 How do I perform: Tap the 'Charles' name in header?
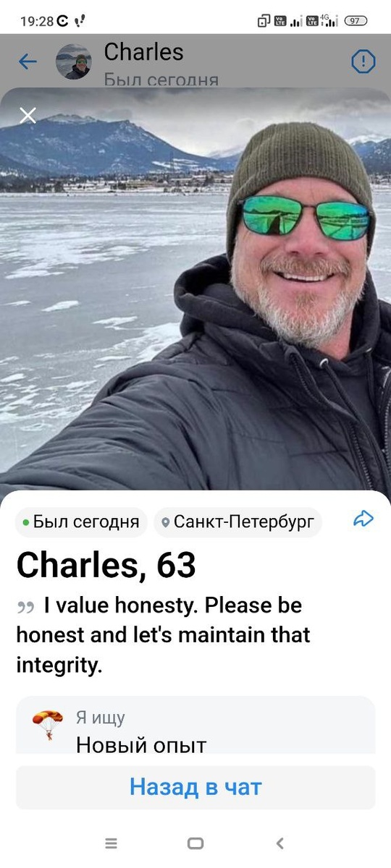[x=143, y=51]
